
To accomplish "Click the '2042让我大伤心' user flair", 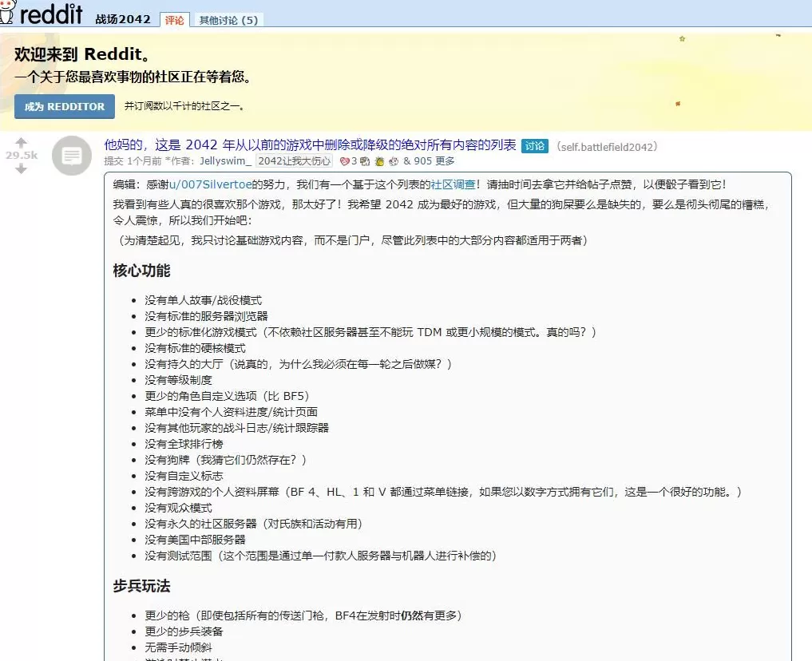I will [294, 161].
